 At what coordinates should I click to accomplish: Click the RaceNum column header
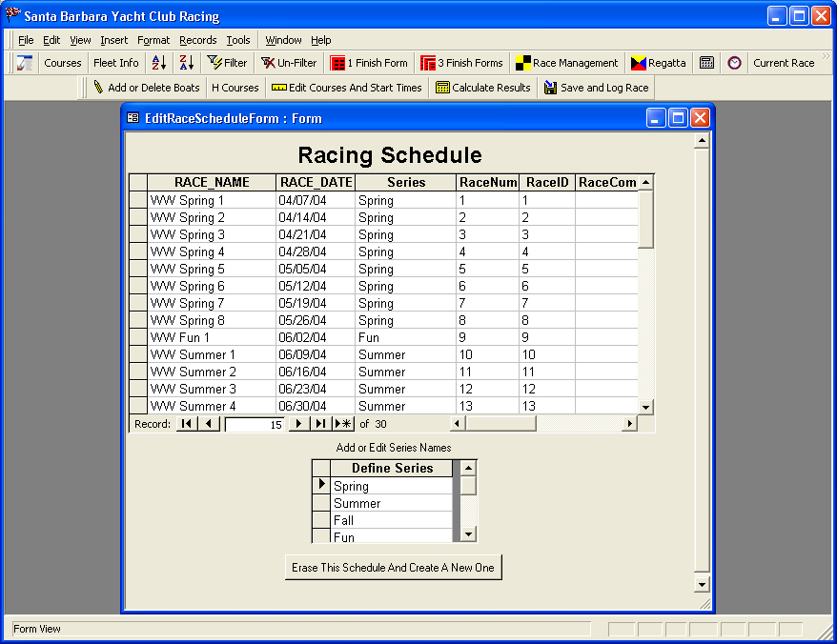pyautogui.click(x=488, y=183)
